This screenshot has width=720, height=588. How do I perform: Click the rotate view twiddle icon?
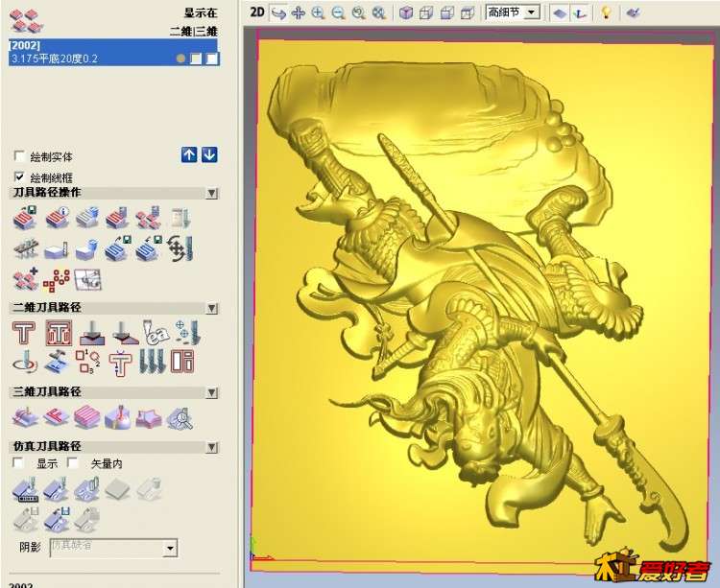pos(278,12)
